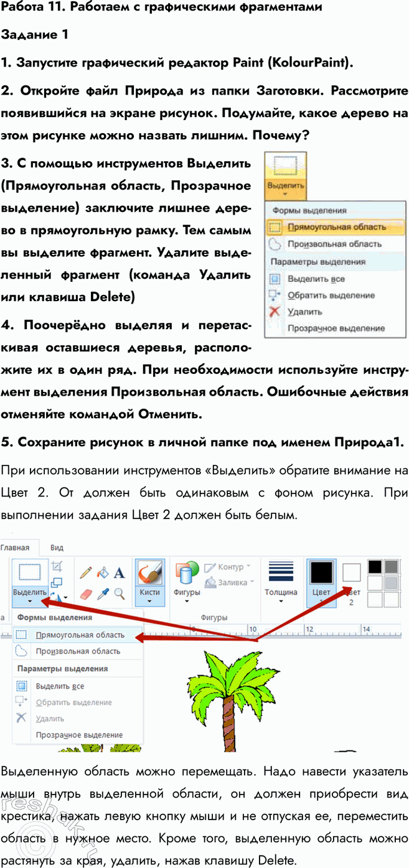Activate the black Цвет 1 button

tap(322, 582)
